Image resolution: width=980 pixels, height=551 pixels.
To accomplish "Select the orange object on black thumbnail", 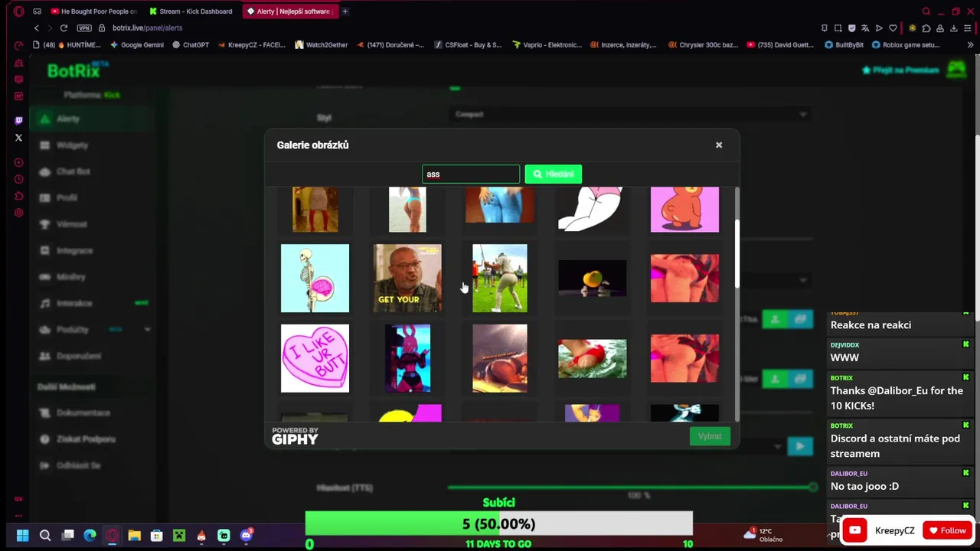I will pyautogui.click(x=592, y=279).
